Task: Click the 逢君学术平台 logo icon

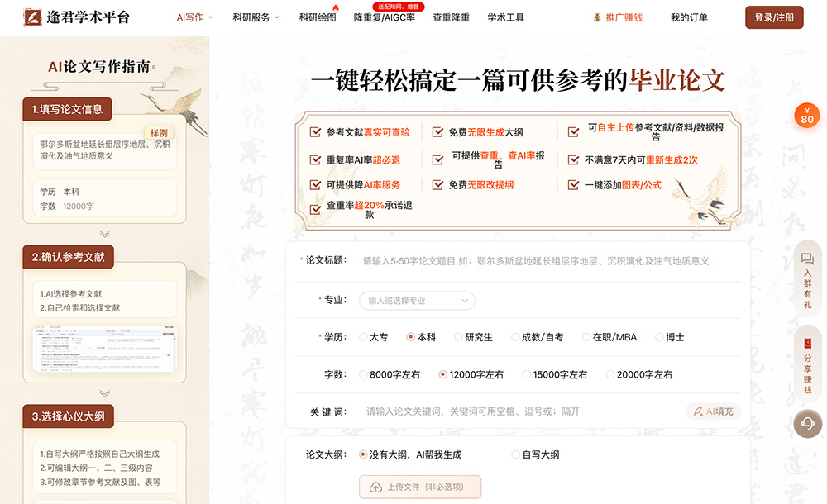Action: pos(33,17)
